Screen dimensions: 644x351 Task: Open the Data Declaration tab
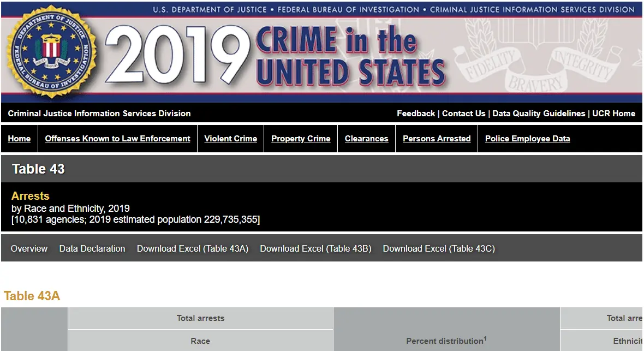click(x=92, y=248)
